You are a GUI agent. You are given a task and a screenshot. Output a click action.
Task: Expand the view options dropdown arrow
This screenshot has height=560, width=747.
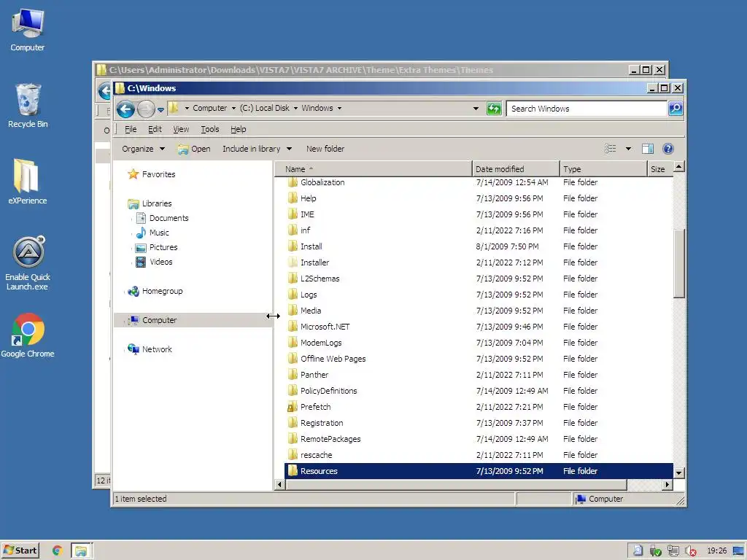point(628,149)
